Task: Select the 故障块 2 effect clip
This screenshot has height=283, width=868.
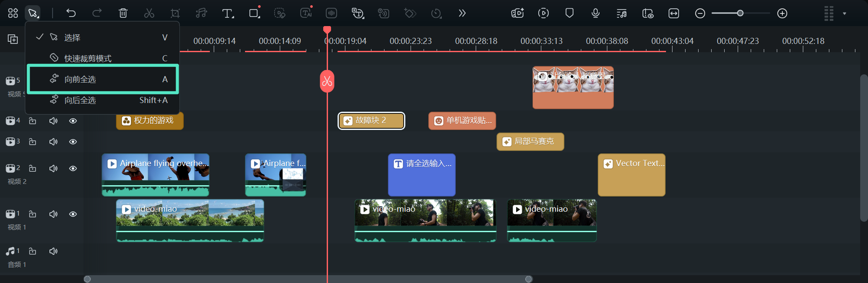Action: click(371, 120)
